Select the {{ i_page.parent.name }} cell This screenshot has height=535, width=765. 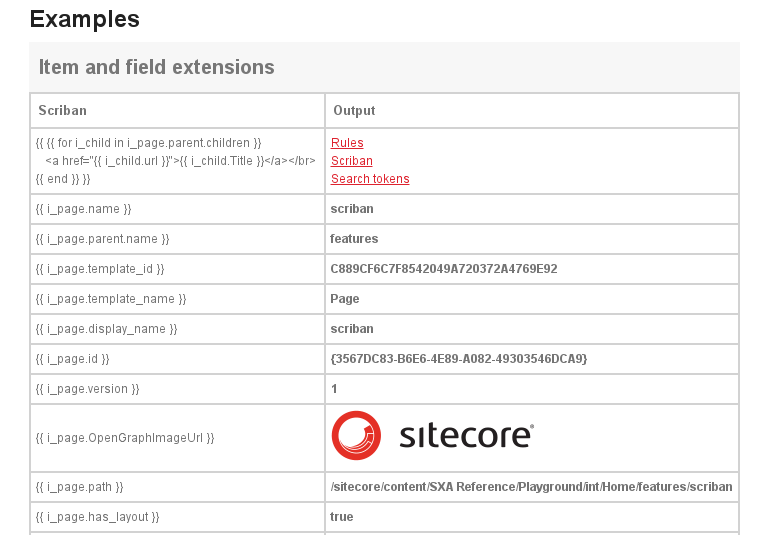pos(177,239)
